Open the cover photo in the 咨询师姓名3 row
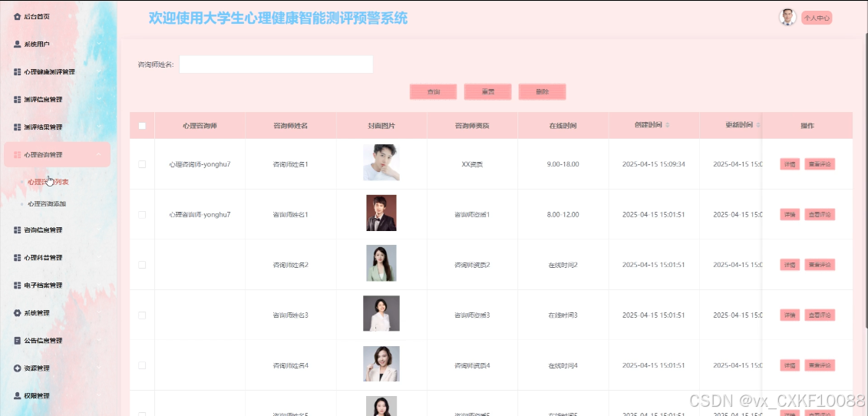 click(381, 313)
